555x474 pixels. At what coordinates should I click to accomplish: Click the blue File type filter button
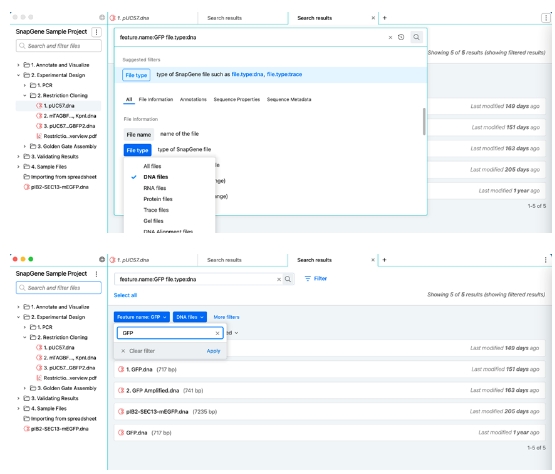tap(137, 150)
